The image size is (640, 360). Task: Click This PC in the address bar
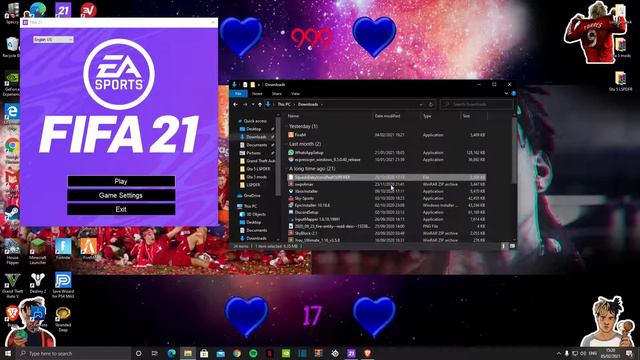[x=284, y=104]
